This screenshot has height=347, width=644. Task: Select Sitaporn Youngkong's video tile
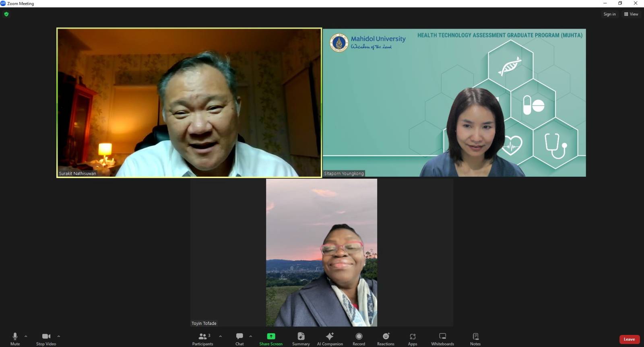[x=454, y=103]
